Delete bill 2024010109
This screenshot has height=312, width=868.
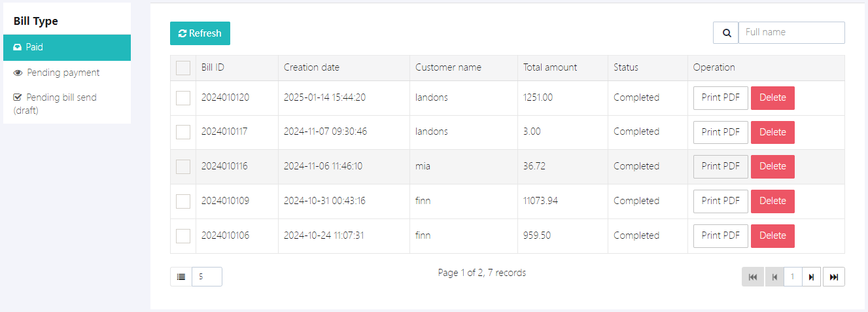(x=773, y=201)
